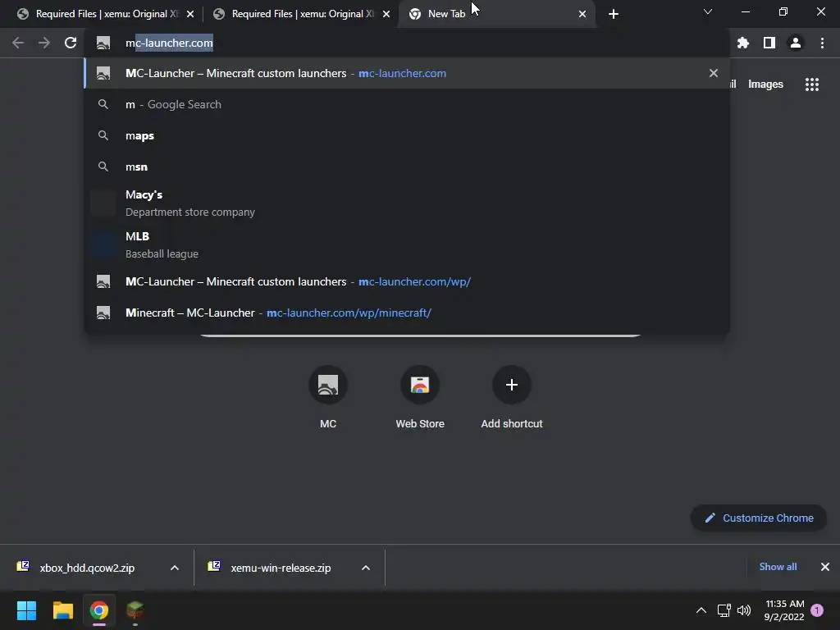This screenshot has height=630, width=840.
Task: Select the 'msn' search suggestion
Action: tap(407, 167)
